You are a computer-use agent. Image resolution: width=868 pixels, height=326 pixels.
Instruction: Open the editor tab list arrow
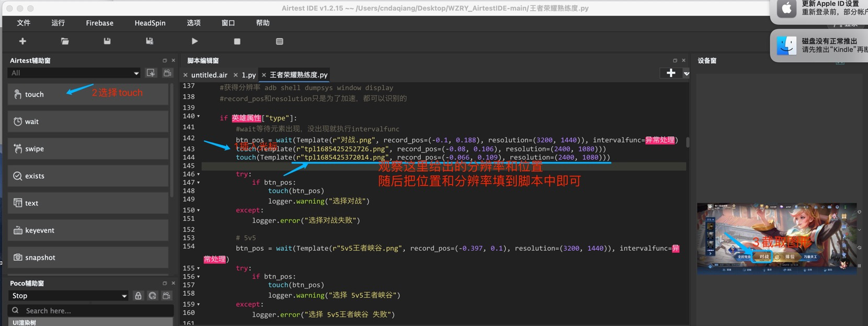687,74
